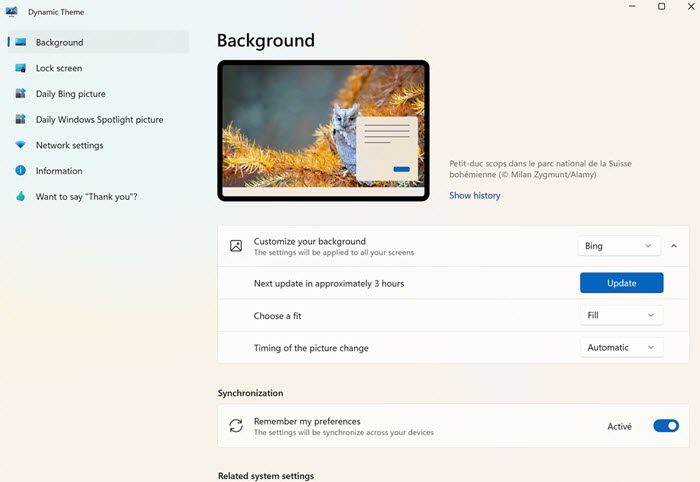This screenshot has height=482, width=700.
Task: Click the Show history link
Action: click(475, 195)
